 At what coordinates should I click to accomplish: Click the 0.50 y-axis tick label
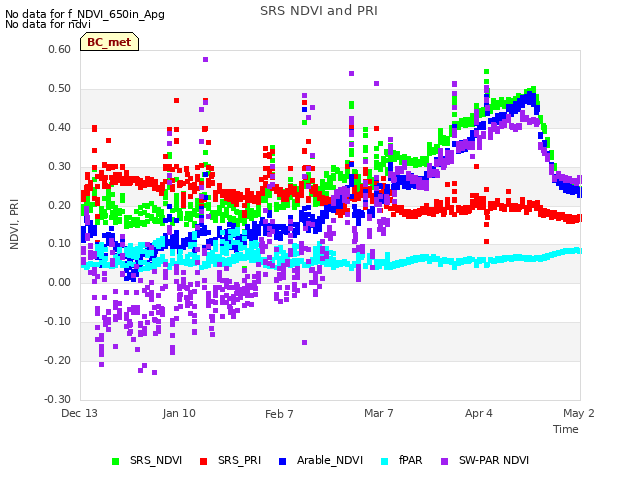pyautogui.click(x=60, y=89)
